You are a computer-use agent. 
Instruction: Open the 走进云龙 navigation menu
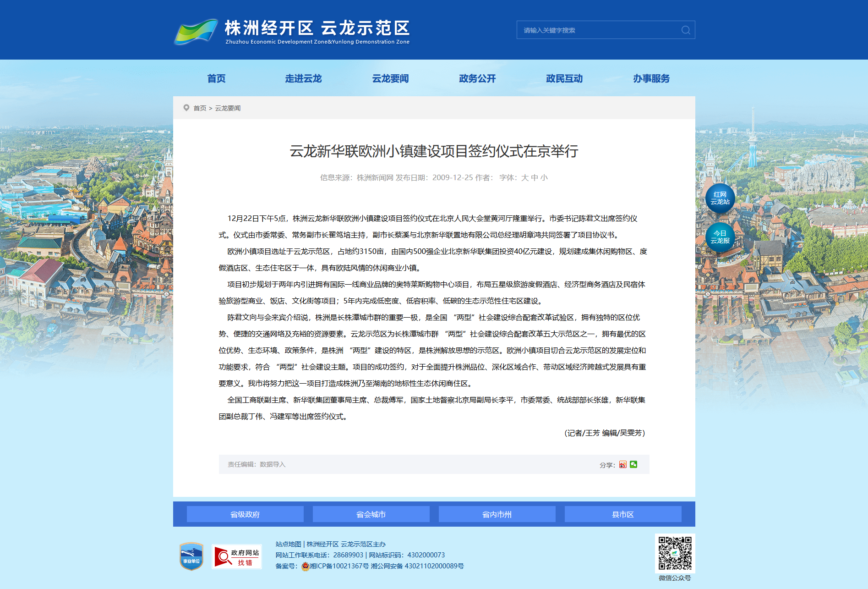[303, 78]
